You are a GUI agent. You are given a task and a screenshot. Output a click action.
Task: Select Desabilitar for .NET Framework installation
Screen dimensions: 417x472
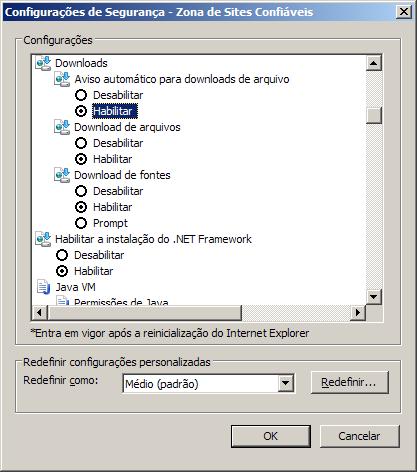pos(62,255)
